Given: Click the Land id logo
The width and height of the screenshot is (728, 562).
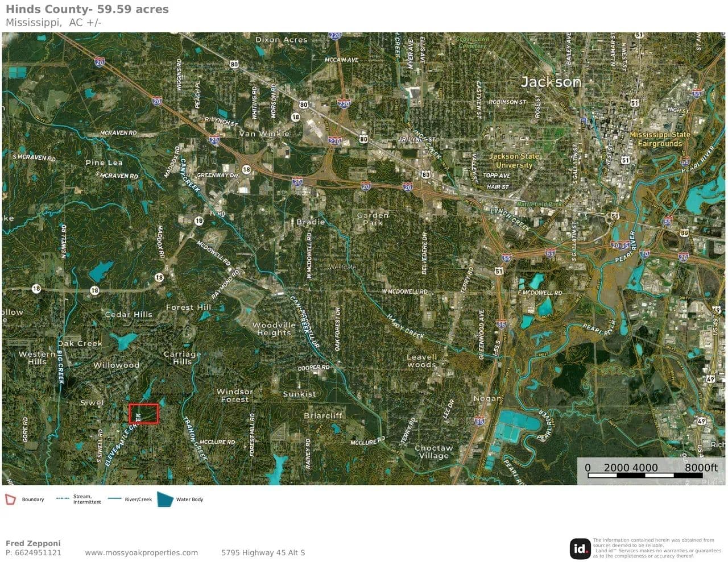Looking at the screenshot, I should coord(580,548).
